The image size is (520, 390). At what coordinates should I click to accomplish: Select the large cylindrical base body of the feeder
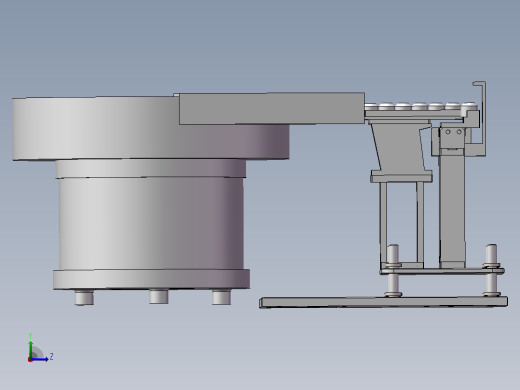pos(151,223)
